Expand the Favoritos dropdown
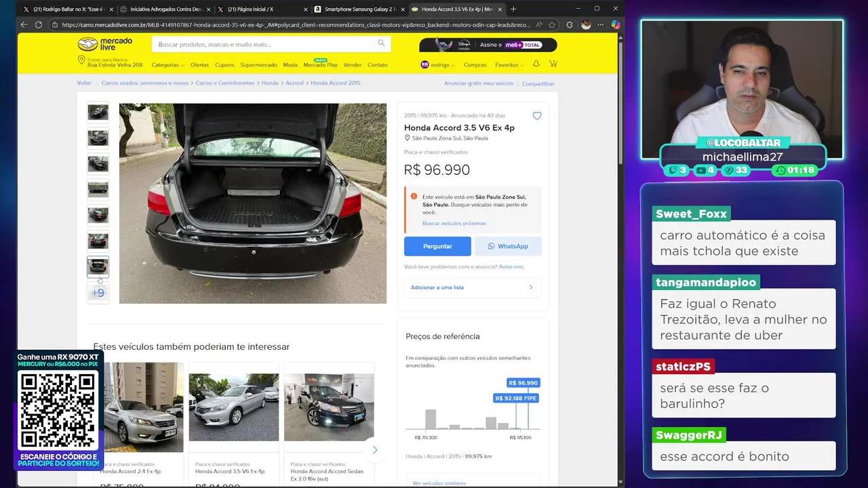 tap(509, 65)
